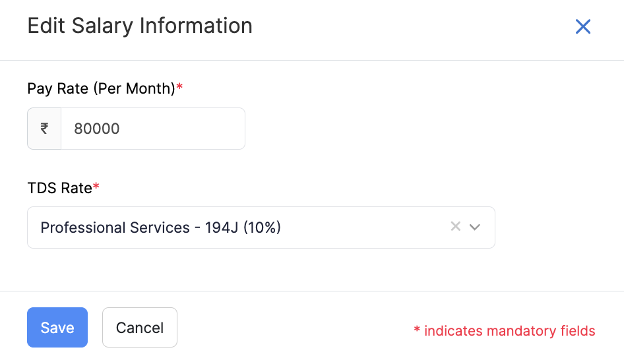Expand the TDS Rate dropdown arrow

(x=475, y=227)
